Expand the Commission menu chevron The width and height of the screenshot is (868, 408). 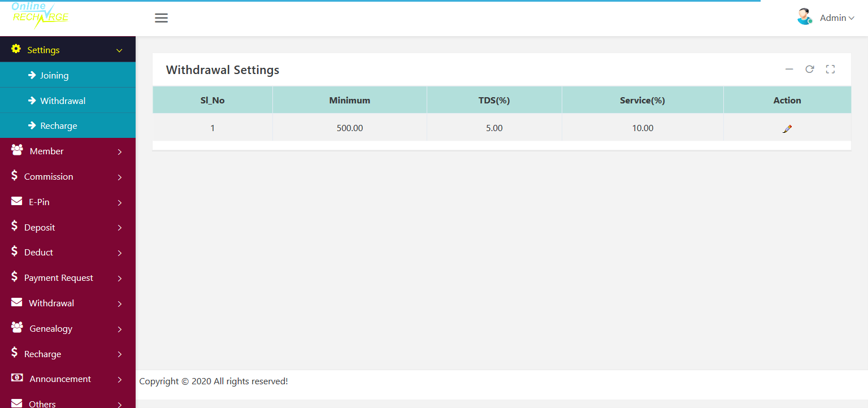(x=120, y=177)
